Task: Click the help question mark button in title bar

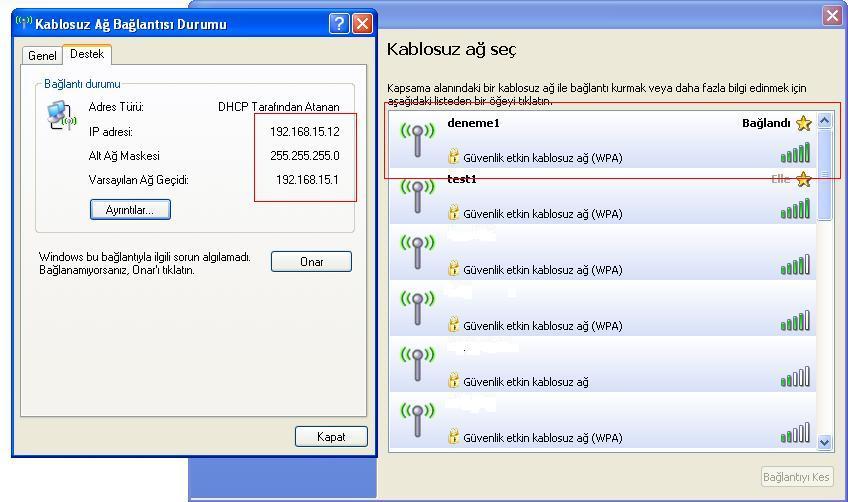Action: 340,23
